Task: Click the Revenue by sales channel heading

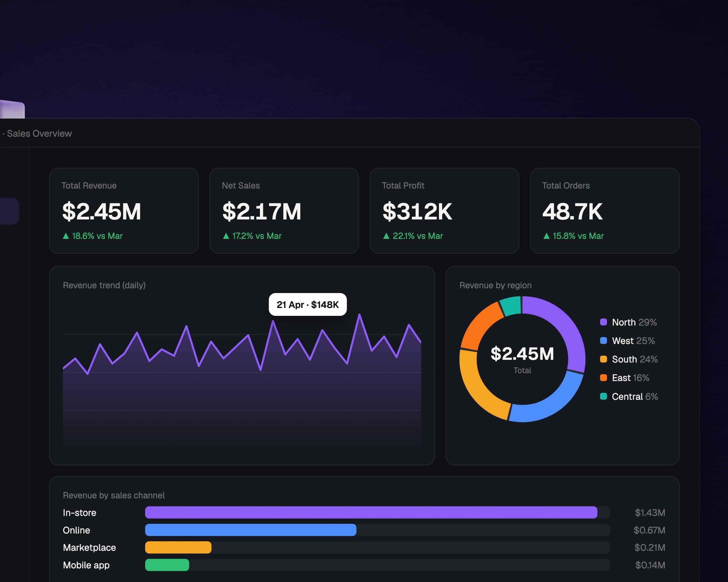Action: (114, 495)
